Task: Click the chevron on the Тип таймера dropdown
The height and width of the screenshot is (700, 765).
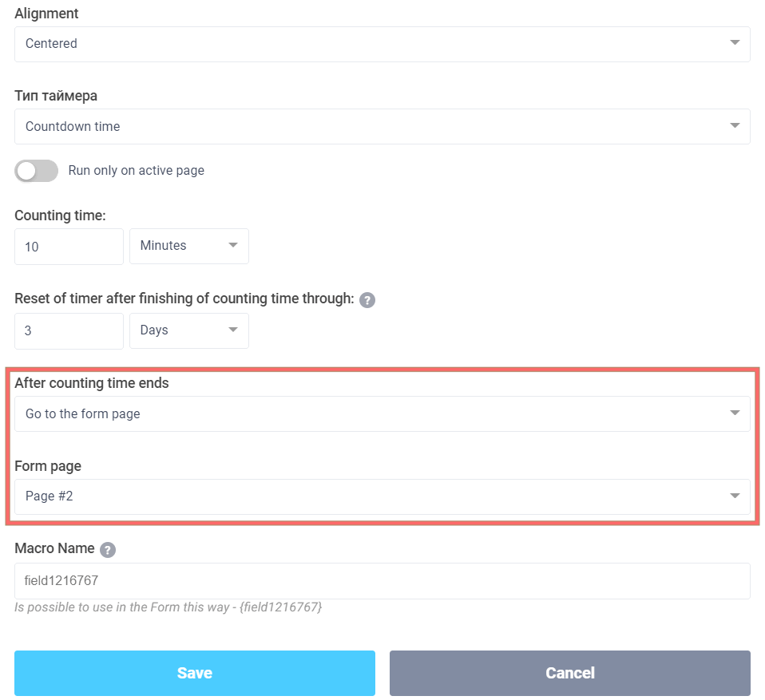Action: (x=735, y=126)
